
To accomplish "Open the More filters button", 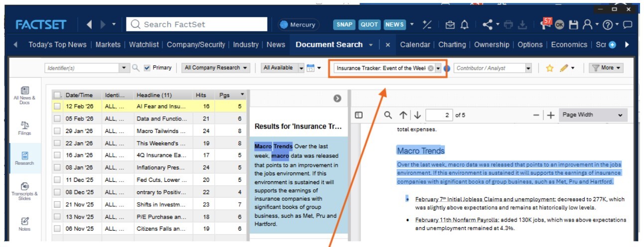I will coord(606,68).
